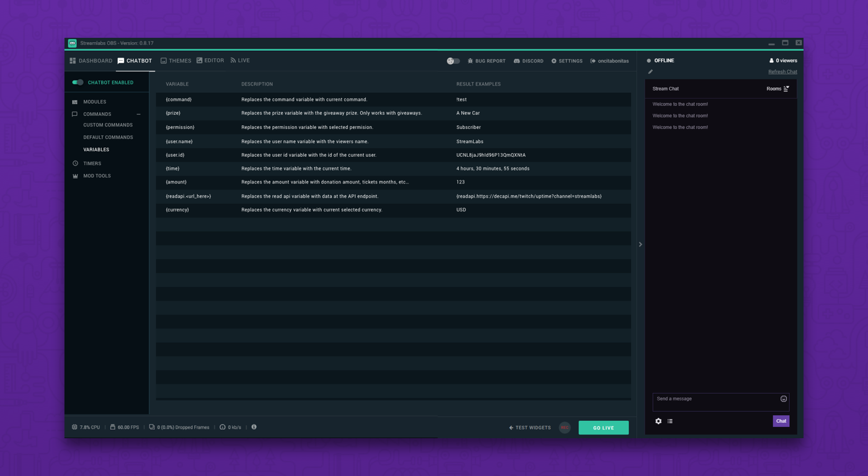The image size is (868, 476).
Task: Collapse the chat panel with the arrow
Action: pyautogui.click(x=640, y=244)
